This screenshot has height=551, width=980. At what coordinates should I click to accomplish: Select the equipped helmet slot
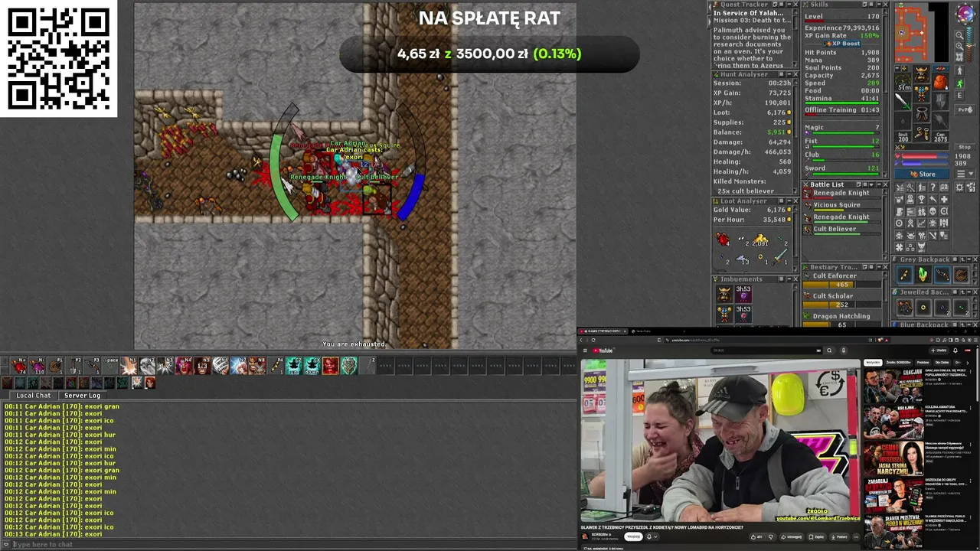922,75
